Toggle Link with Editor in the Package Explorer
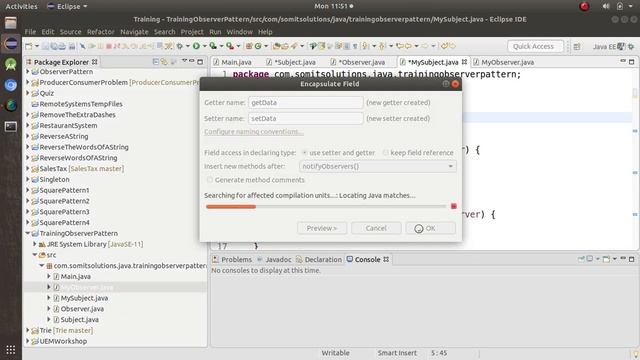640x360 pixels. tap(164, 62)
